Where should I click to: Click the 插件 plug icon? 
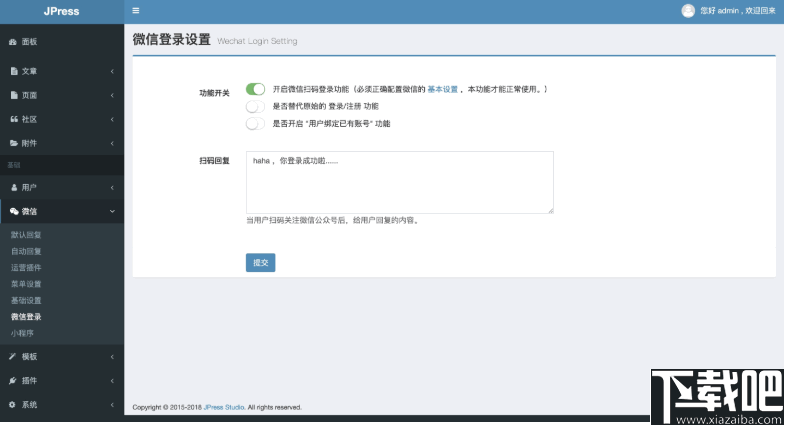point(13,380)
